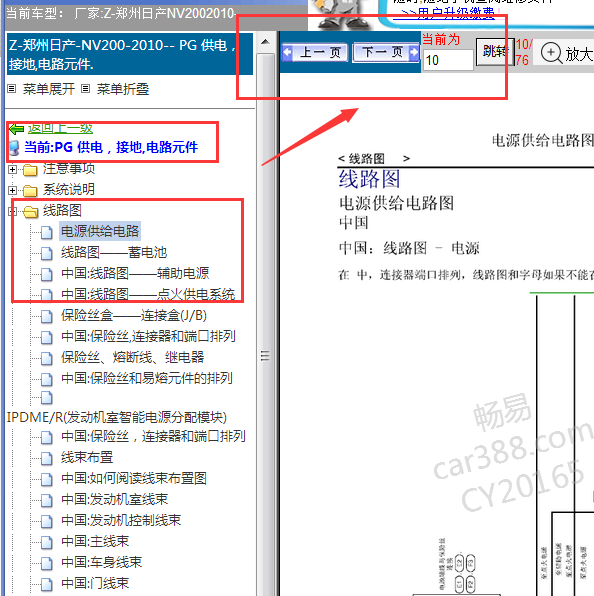
Task: Open 中国:发动机室线束 document
Action: pos(114,499)
